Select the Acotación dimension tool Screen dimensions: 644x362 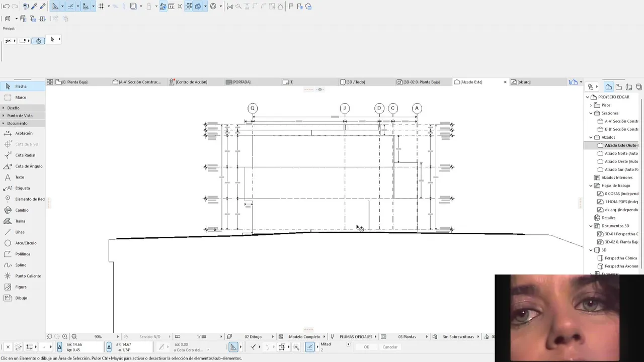point(23,133)
